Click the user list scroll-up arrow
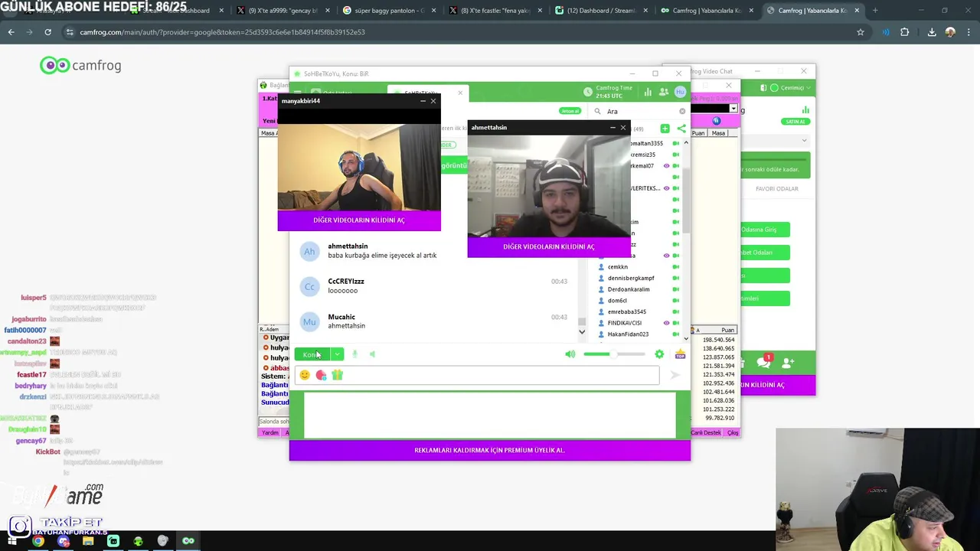Viewport: 980px width, 551px height. pyautogui.click(x=686, y=143)
